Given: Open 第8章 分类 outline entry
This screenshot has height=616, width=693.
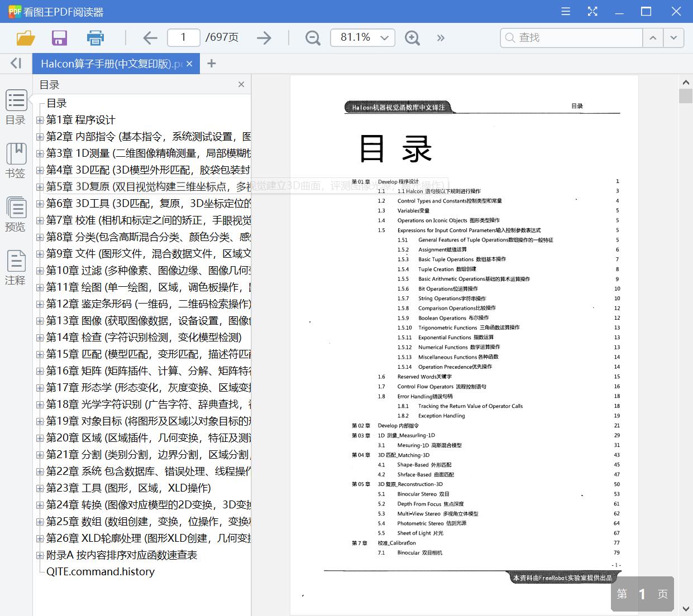Looking at the screenshot, I should point(149,237).
